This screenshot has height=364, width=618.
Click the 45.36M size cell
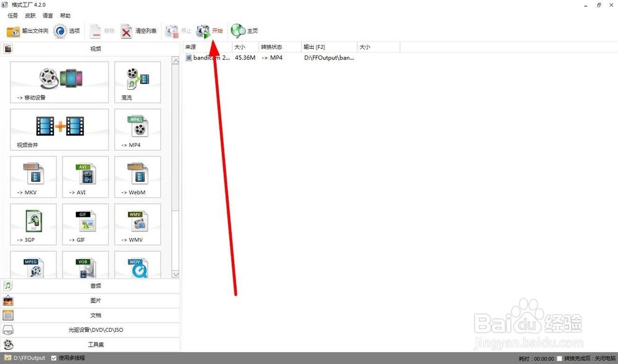point(245,58)
